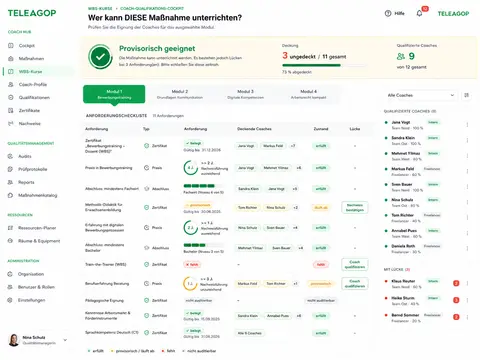
Task: Expand +6 coaches in Praxis in Bewerbungstraining row
Action: click(x=299, y=168)
